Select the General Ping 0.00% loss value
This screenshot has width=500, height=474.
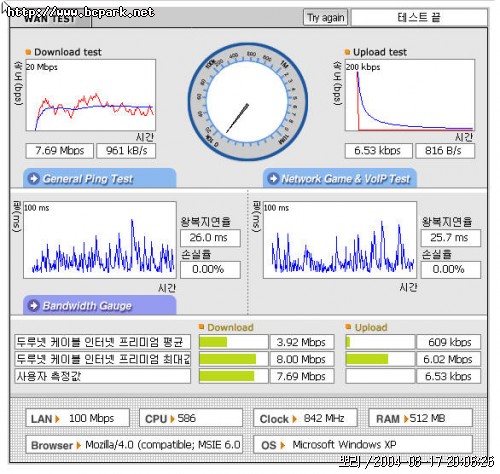tap(210, 269)
